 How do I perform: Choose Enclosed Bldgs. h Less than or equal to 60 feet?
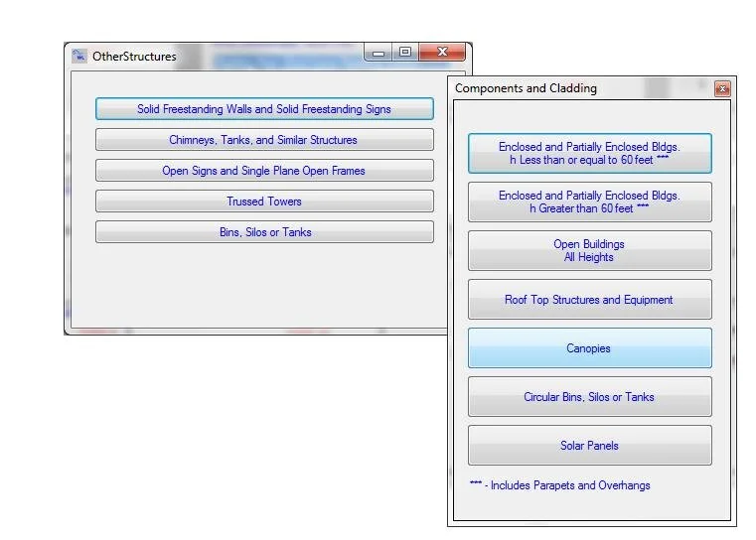tap(590, 153)
